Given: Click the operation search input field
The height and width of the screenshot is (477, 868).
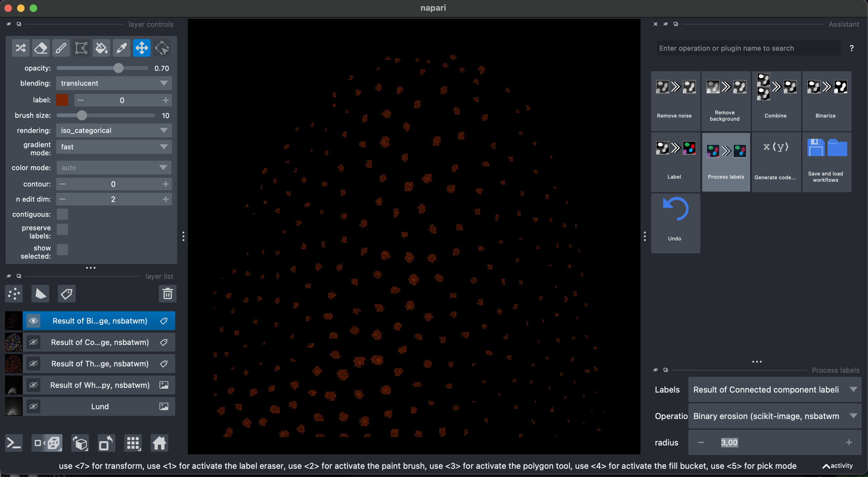Looking at the screenshot, I should (x=748, y=48).
